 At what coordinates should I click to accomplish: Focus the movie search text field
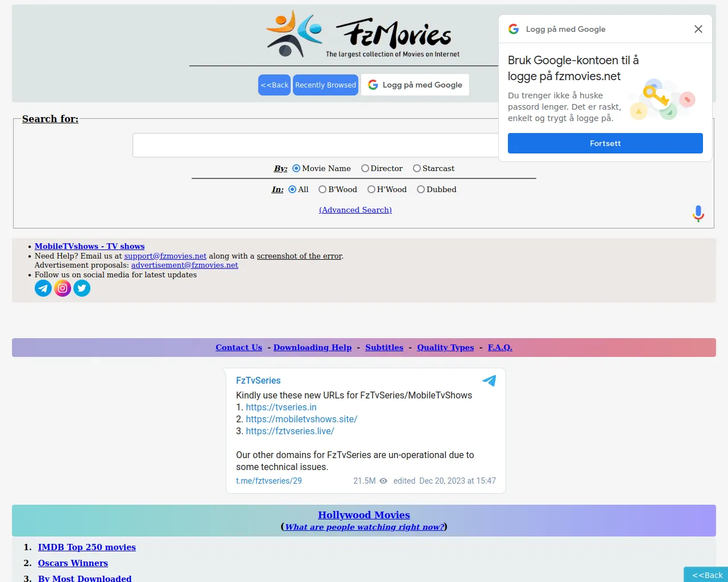(316, 145)
